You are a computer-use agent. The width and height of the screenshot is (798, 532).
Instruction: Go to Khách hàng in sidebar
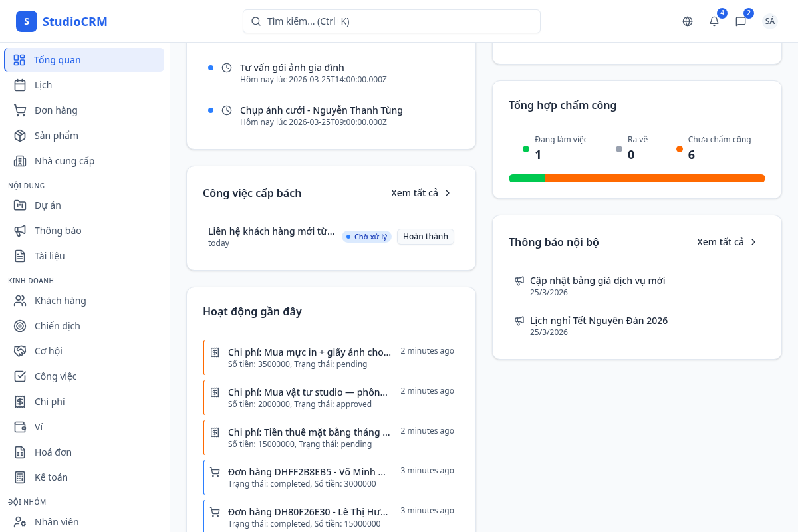60,301
